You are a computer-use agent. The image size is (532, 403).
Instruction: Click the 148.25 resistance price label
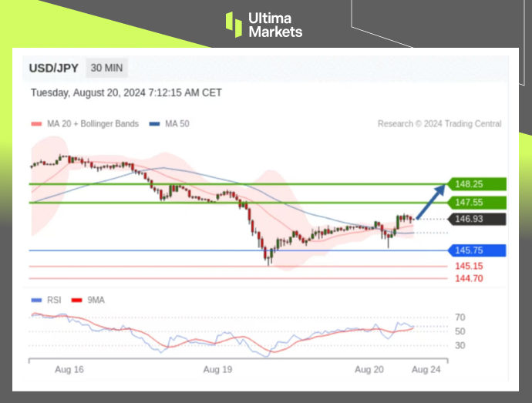[477, 184]
